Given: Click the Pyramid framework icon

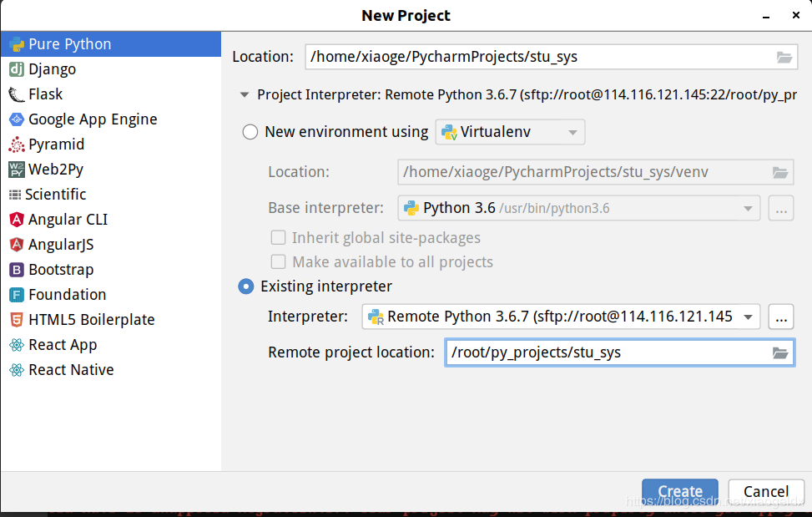Looking at the screenshot, I should point(17,144).
